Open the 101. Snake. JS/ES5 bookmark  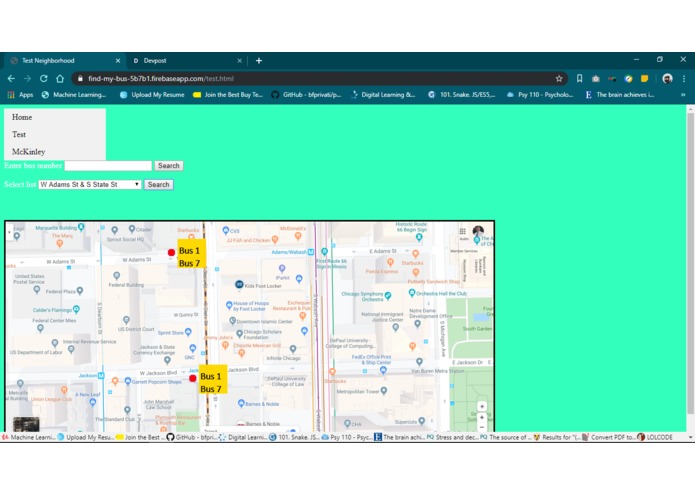point(462,94)
